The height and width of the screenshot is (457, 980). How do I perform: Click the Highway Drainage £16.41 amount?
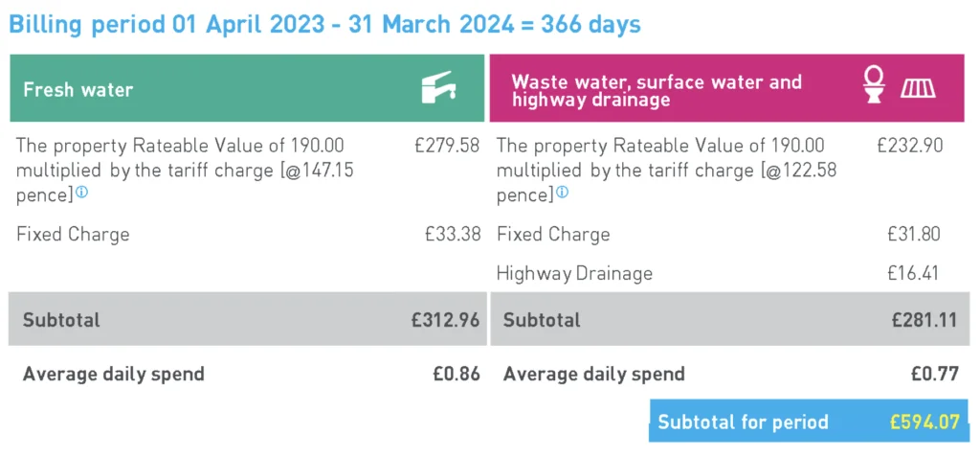pos(913,273)
